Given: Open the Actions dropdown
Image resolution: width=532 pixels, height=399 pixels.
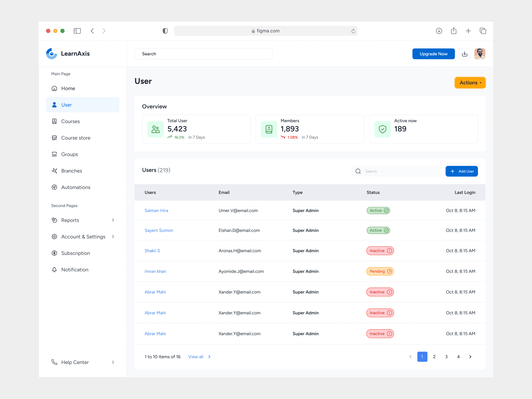Looking at the screenshot, I should (470, 83).
